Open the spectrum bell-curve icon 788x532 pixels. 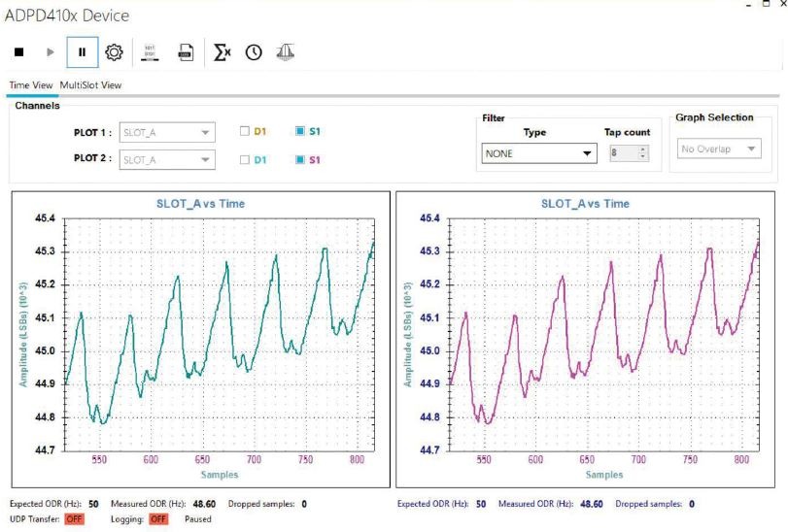coord(286,52)
